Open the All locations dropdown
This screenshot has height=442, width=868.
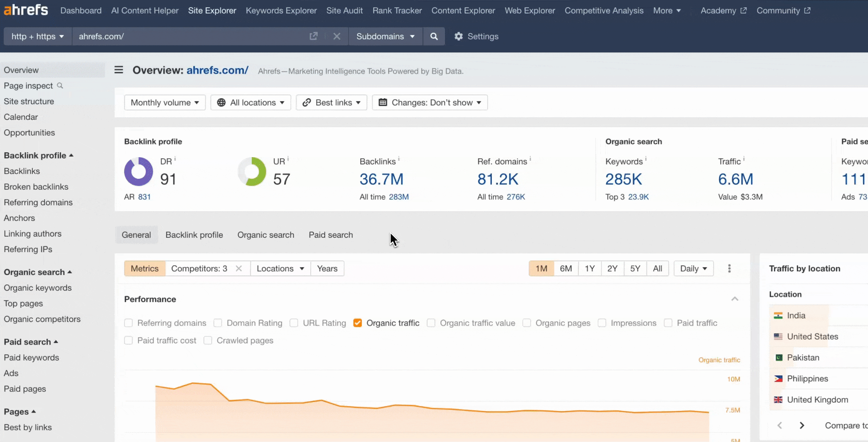[250, 102]
